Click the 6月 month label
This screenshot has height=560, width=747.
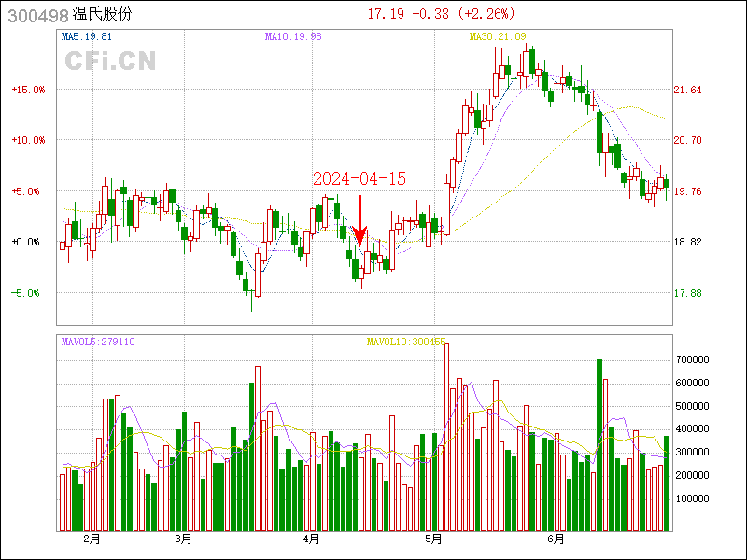[x=556, y=539]
